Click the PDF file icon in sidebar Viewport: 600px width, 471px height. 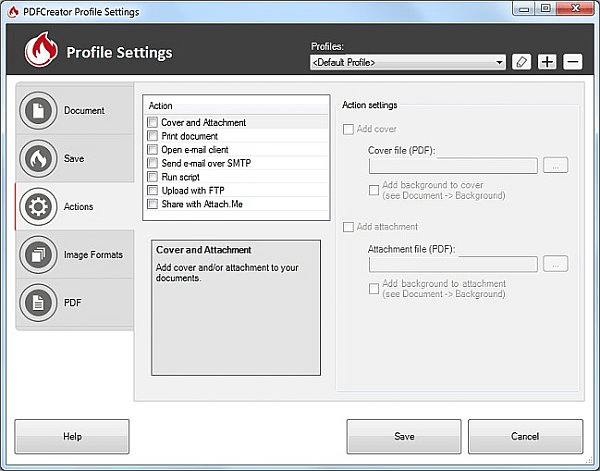pyautogui.click(x=38, y=303)
